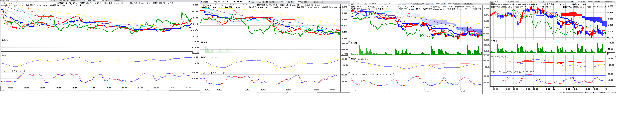Click the × 100 scale box in 15-minute chart
Viewport: 644px width, 135px height.
(344, 54)
